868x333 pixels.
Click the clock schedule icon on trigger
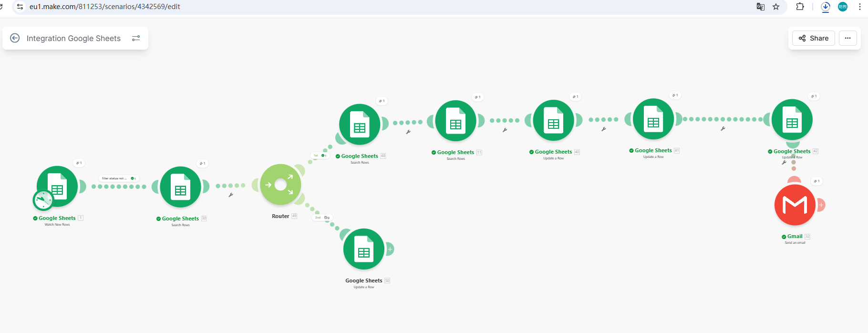(x=43, y=200)
